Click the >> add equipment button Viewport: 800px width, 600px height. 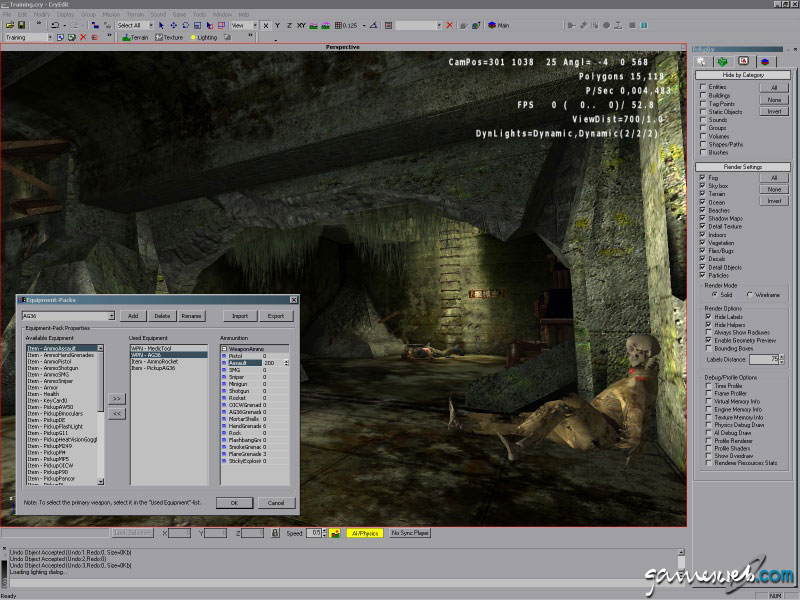point(117,398)
